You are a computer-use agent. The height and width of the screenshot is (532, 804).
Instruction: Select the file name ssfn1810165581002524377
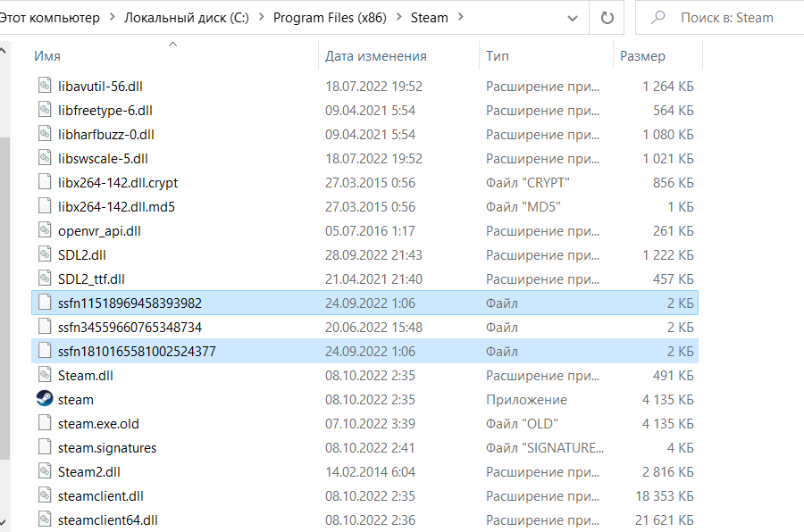tap(137, 351)
